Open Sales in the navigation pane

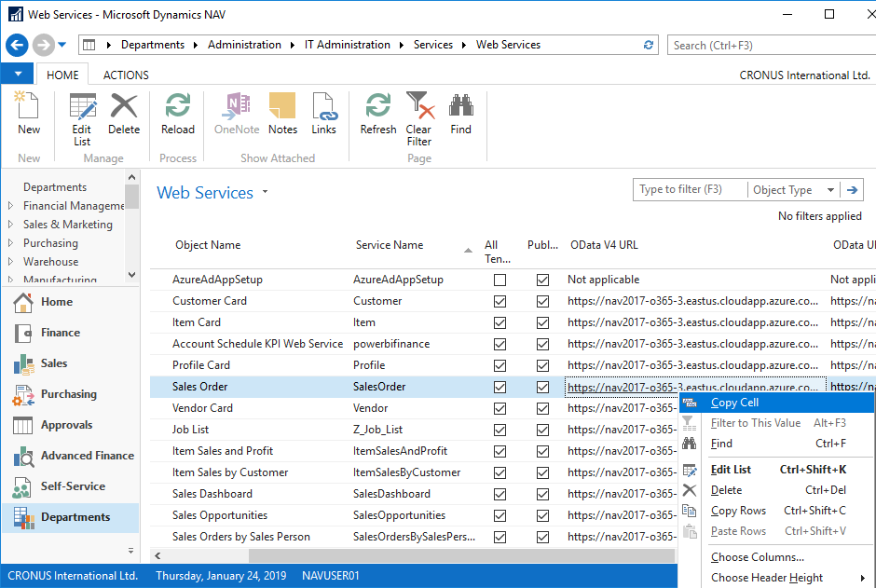71,363
